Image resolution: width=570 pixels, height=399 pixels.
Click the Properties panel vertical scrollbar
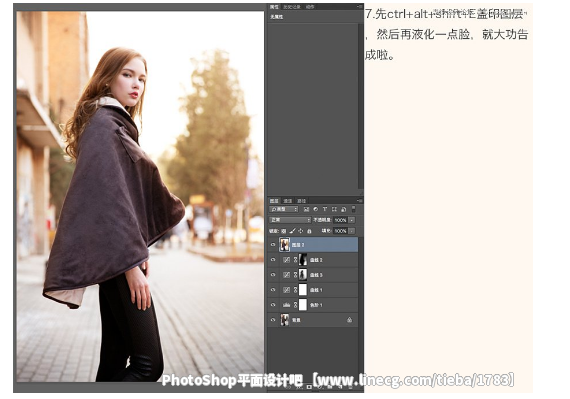point(360,105)
